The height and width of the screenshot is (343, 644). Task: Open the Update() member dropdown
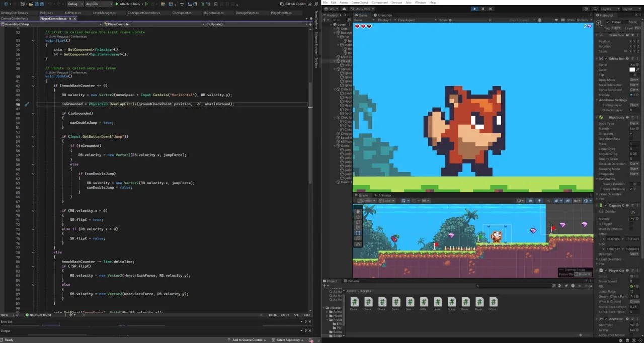coord(257,24)
